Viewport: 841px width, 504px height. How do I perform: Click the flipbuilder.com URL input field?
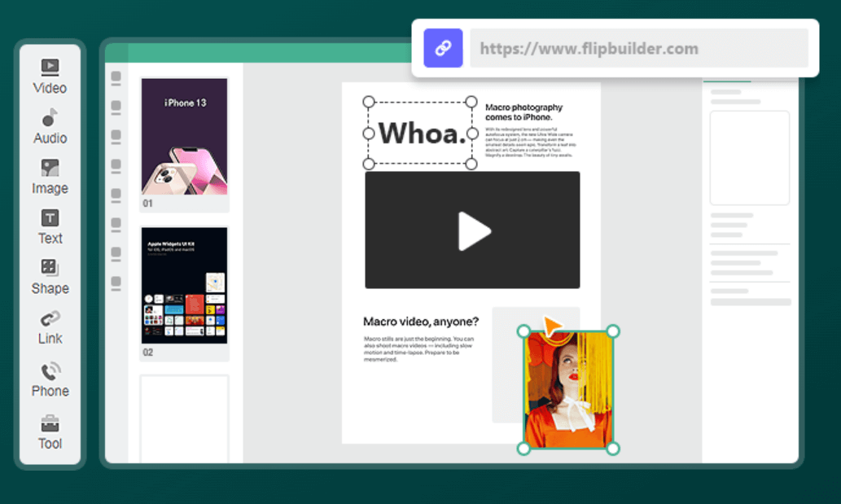(639, 47)
